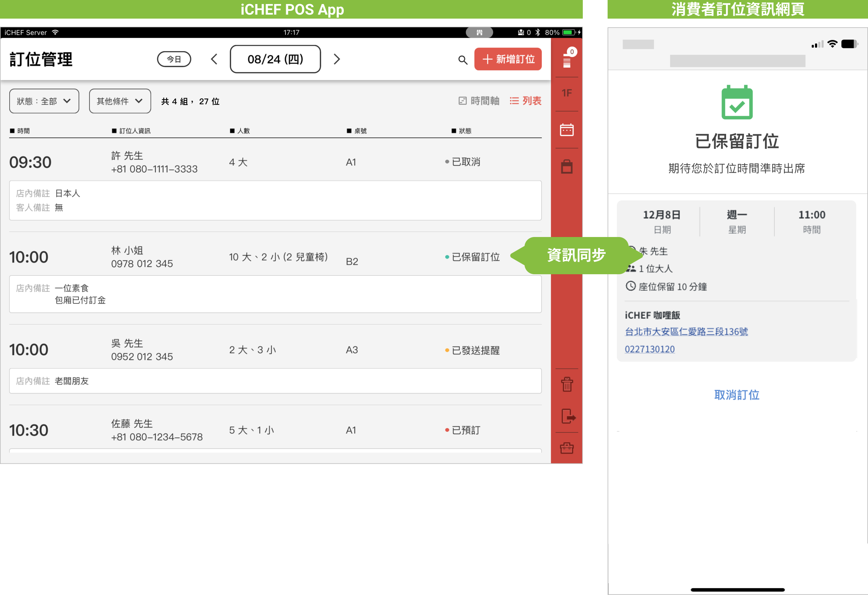868x595 pixels.
Task: Go to next date with right arrow
Action: (x=337, y=59)
